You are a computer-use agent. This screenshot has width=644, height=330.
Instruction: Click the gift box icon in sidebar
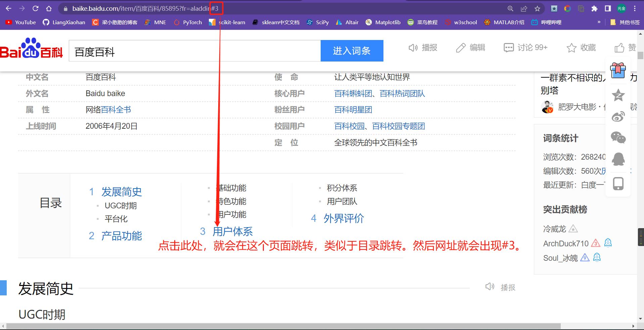618,70
